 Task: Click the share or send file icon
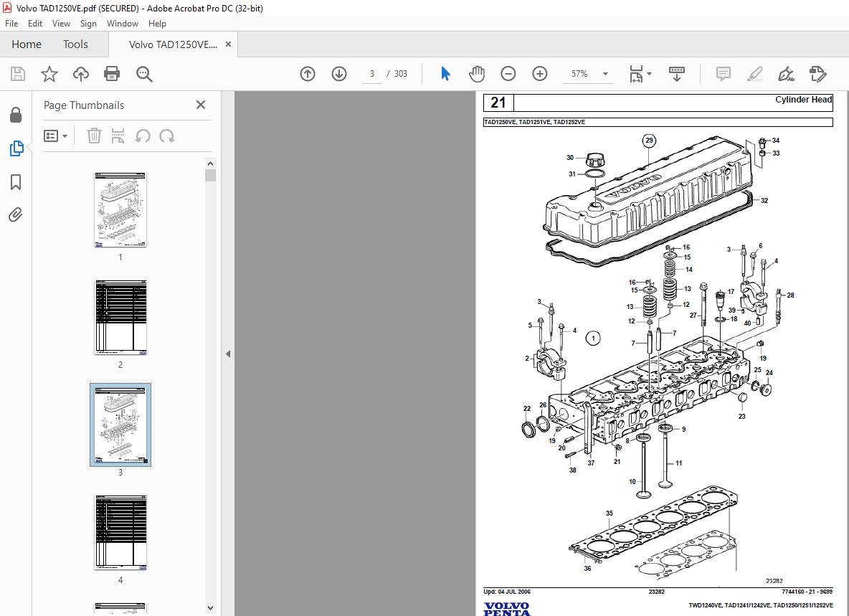(817, 74)
